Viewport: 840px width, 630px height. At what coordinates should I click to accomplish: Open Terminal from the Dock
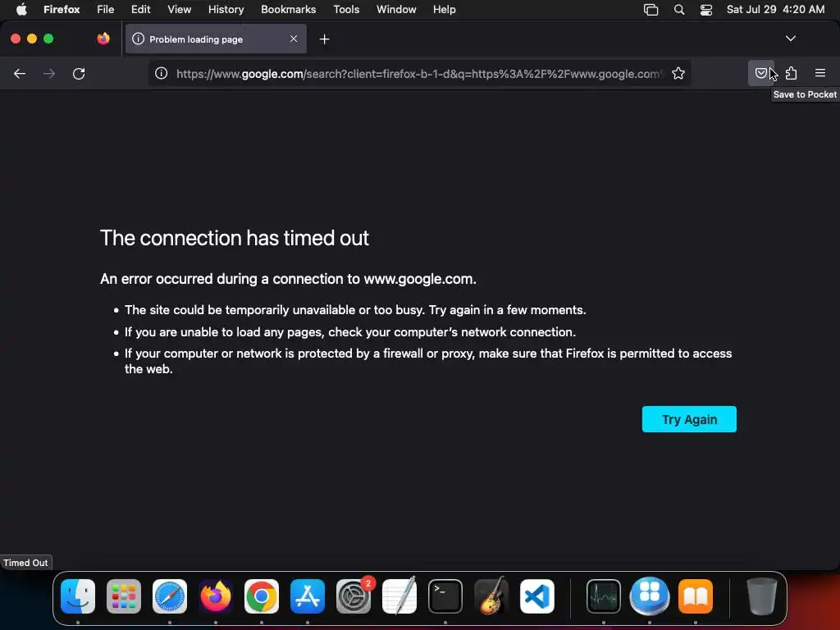(445, 596)
